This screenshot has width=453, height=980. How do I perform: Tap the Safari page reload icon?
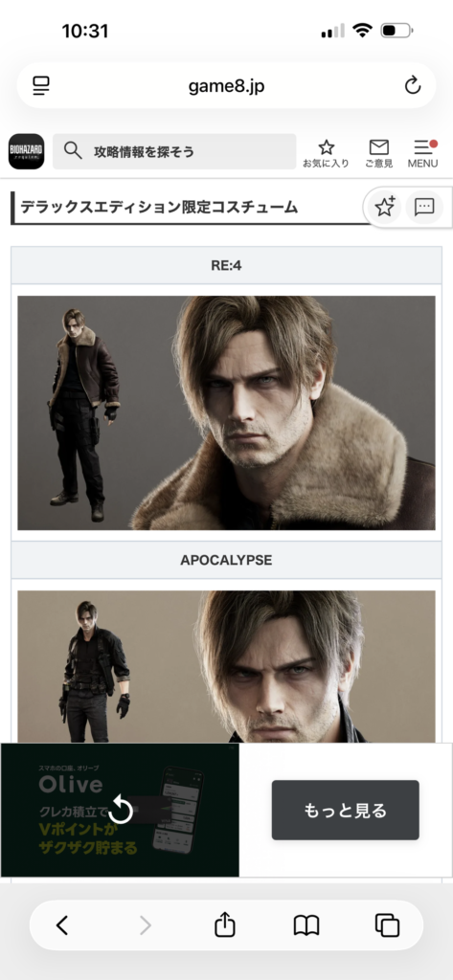pos(413,85)
